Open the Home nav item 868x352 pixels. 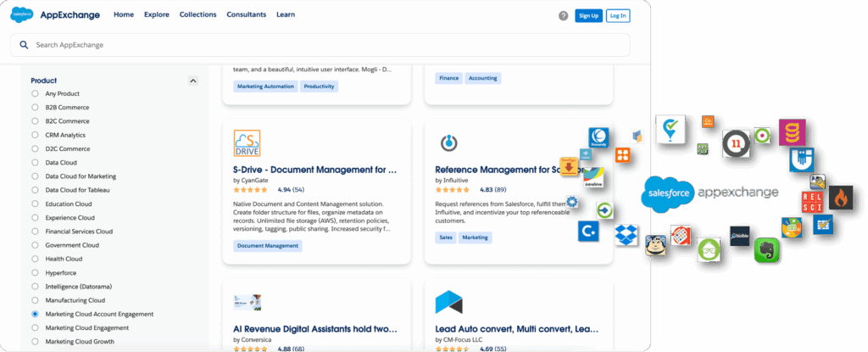point(124,15)
